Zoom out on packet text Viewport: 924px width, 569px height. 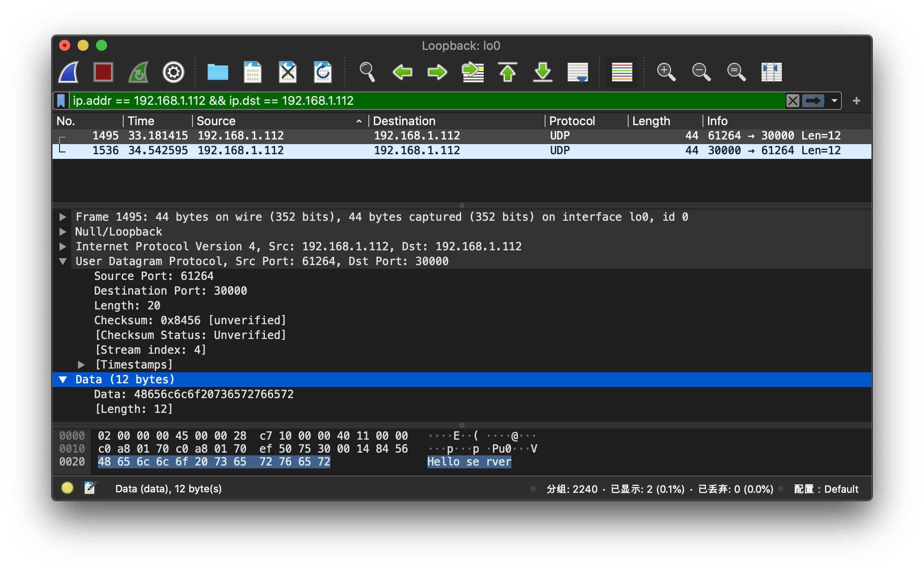[701, 72]
